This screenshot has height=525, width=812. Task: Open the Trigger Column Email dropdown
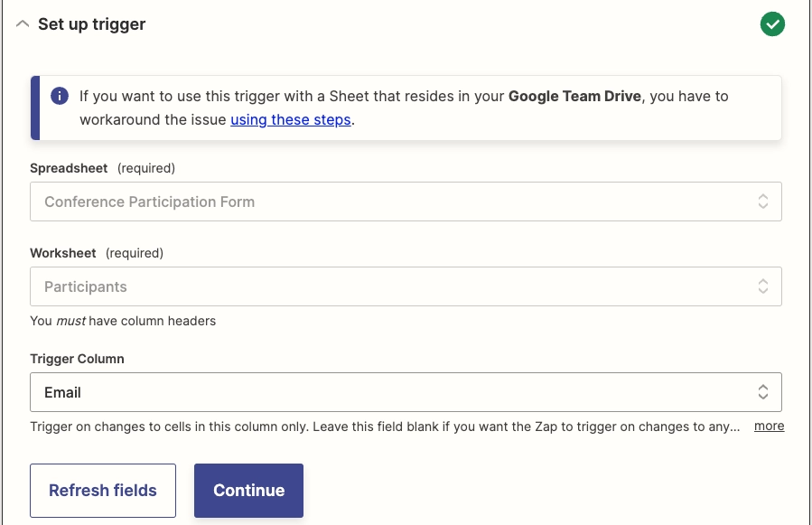pyautogui.click(x=406, y=392)
